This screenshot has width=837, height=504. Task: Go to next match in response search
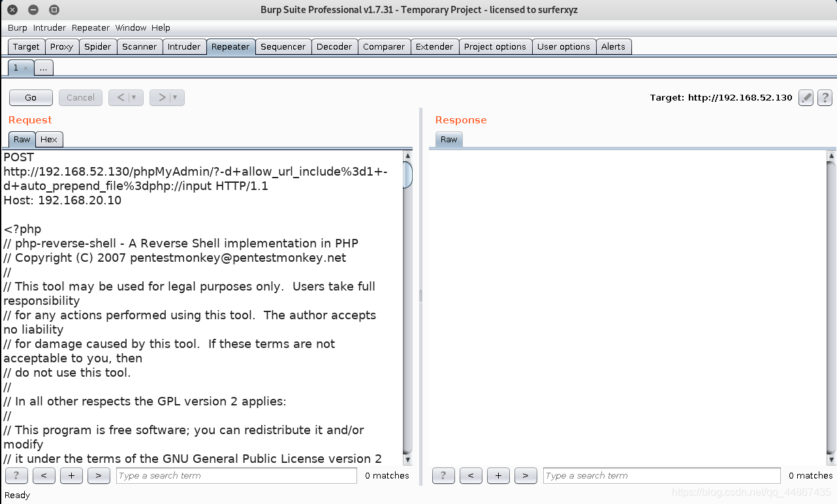point(526,475)
